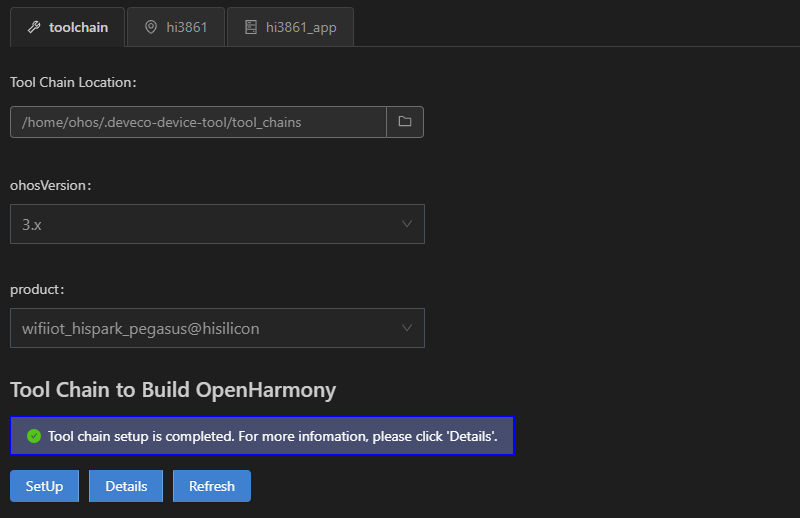Click the board icon beside hi3861_app

click(251, 27)
